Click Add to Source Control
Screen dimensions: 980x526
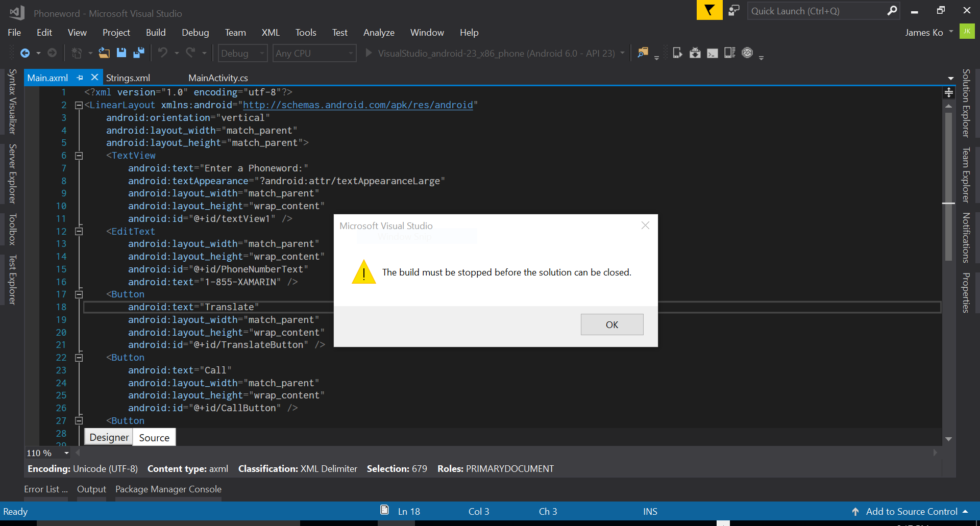912,511
